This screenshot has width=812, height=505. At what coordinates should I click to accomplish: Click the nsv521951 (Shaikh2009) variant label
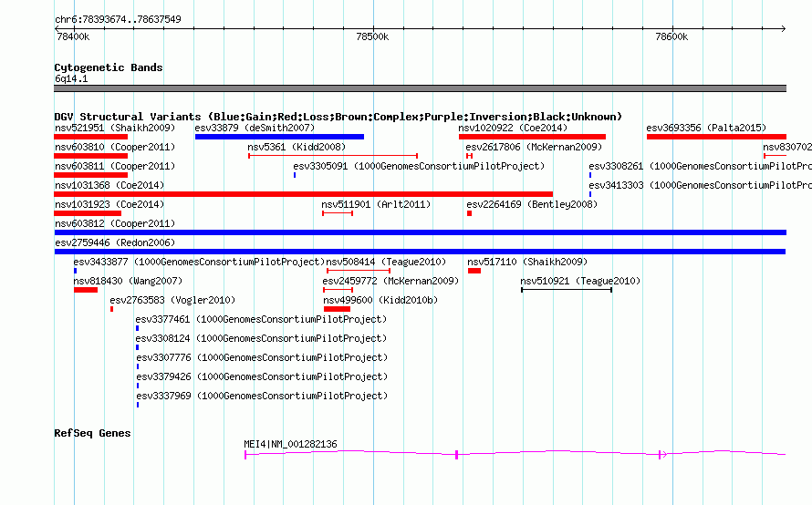pos(115,128)
